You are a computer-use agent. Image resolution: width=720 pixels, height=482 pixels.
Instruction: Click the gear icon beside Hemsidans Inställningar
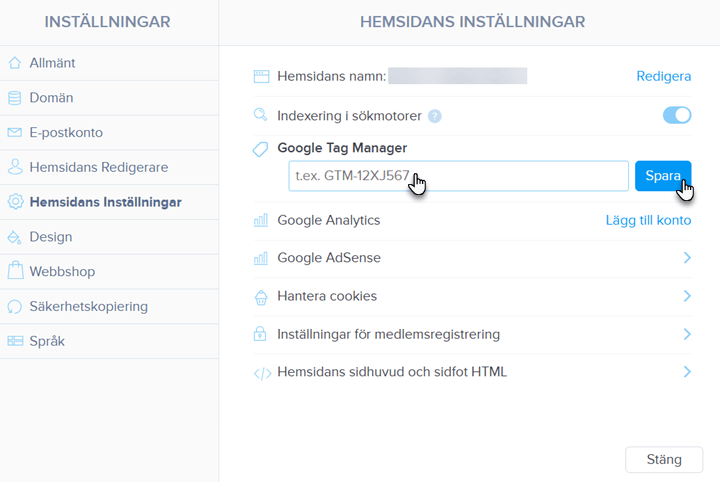pyautogui.click(x=15, y=202)
